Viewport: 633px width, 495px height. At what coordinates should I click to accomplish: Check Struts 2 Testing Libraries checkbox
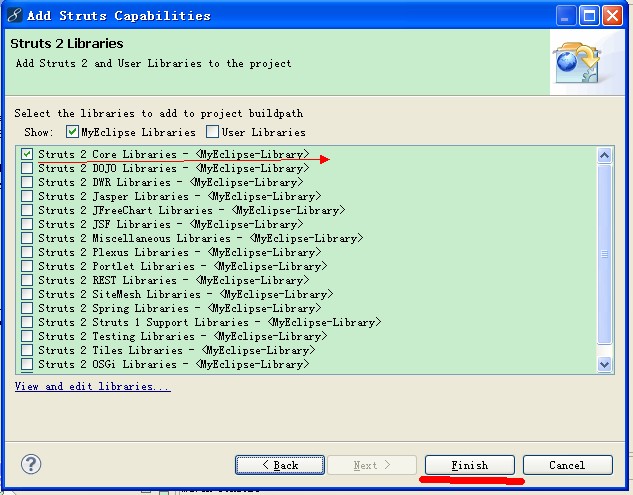(27, 336)
